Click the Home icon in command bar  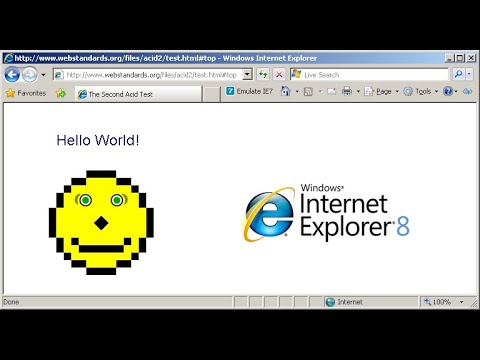point(285,91)
